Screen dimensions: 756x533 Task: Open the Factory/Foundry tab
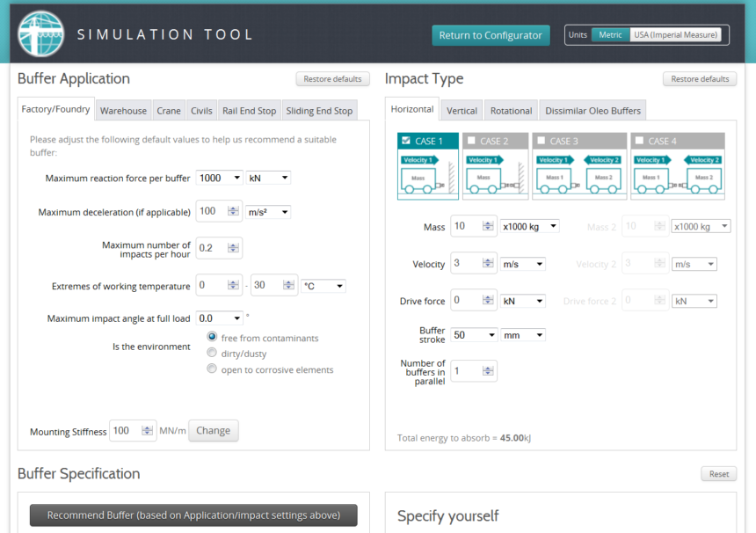[56, 109]
